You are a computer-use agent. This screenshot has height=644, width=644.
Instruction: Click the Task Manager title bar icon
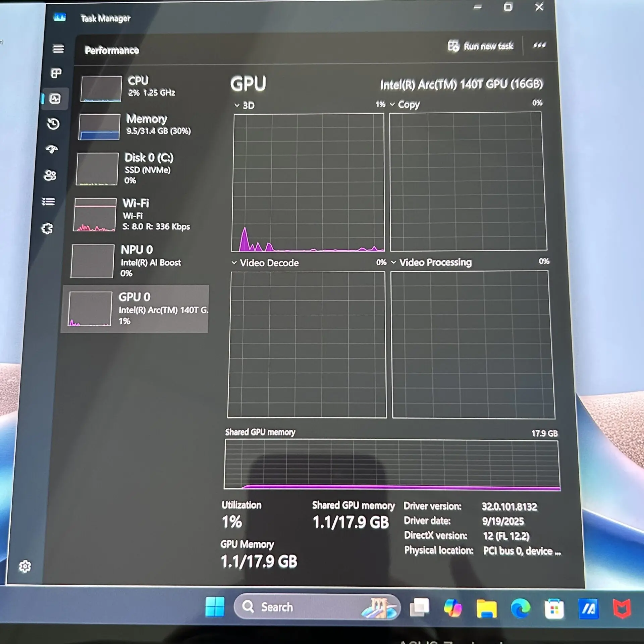coord(60,17)
